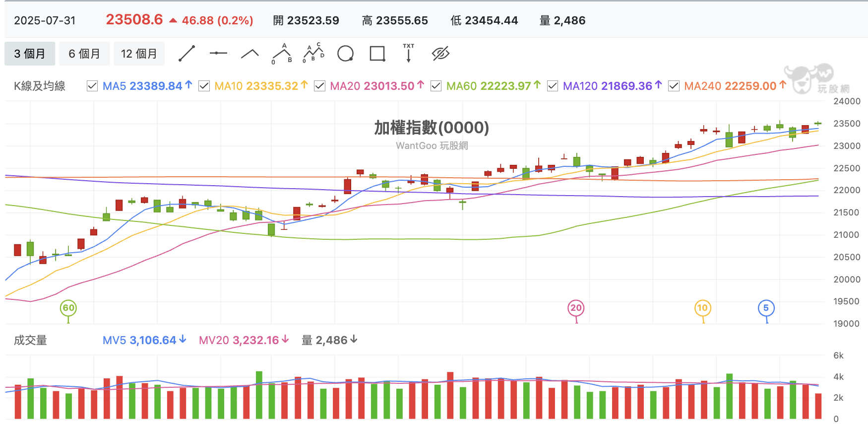Click the yellow 10 marker on the chart
The image size is (868, 424).
point(702,308)
